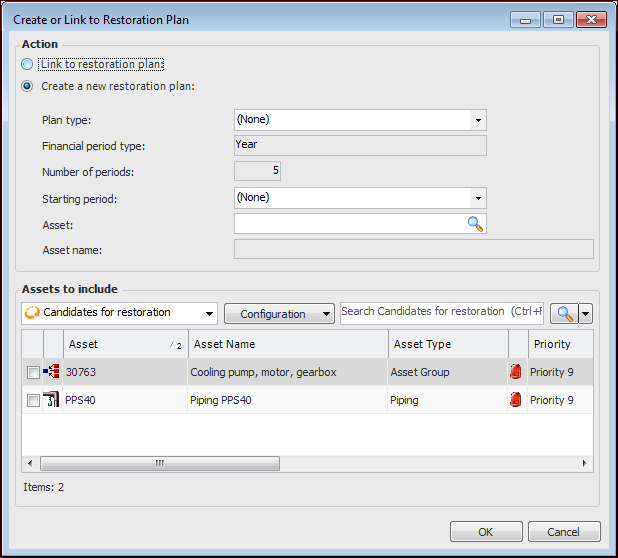This screenshot has width=618, height=558.
Task: Select 'Create a new restoration plan' option
Action: tap(27, 86)
